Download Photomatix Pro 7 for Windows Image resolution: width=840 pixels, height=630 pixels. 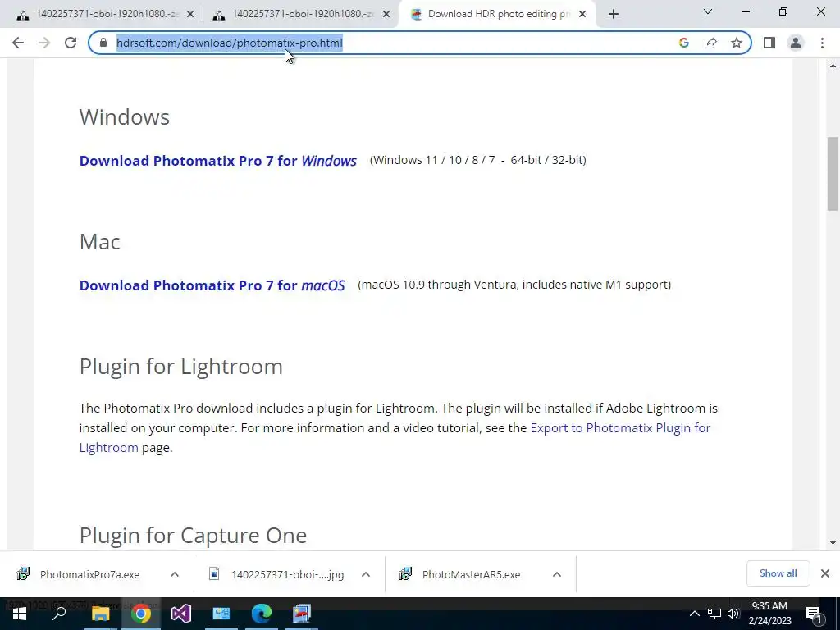coord(218,161)
